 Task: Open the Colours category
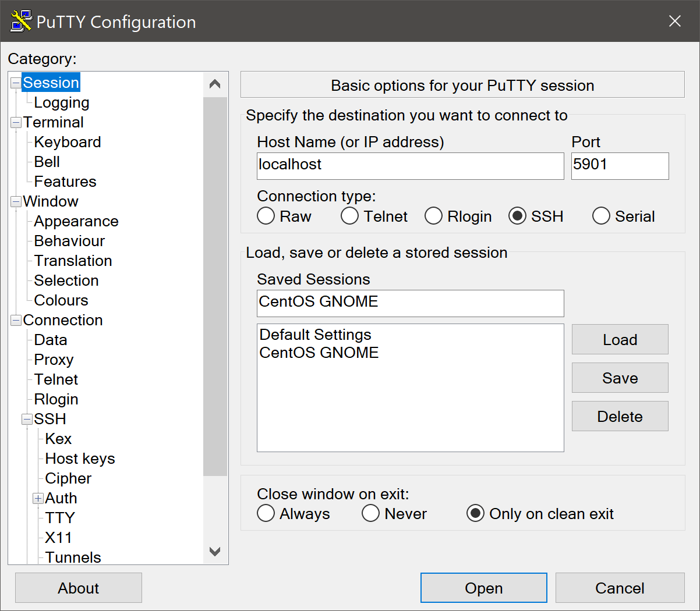61,300
